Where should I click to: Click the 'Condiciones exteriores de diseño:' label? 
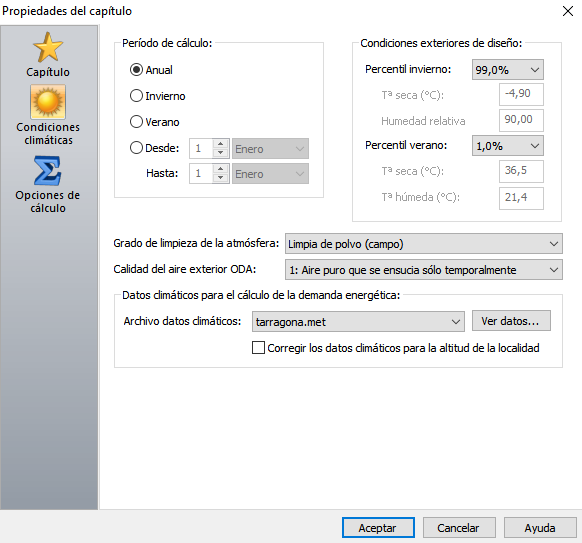441,43
